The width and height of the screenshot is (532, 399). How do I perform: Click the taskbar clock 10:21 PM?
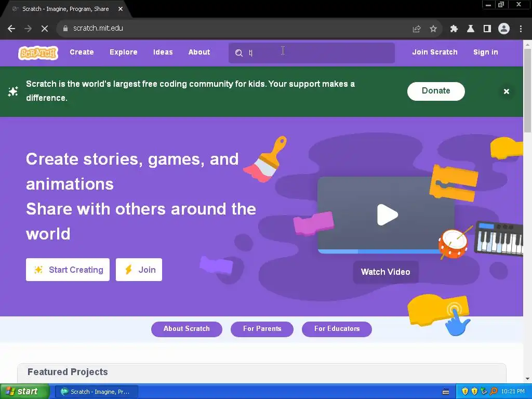[513, 392]
